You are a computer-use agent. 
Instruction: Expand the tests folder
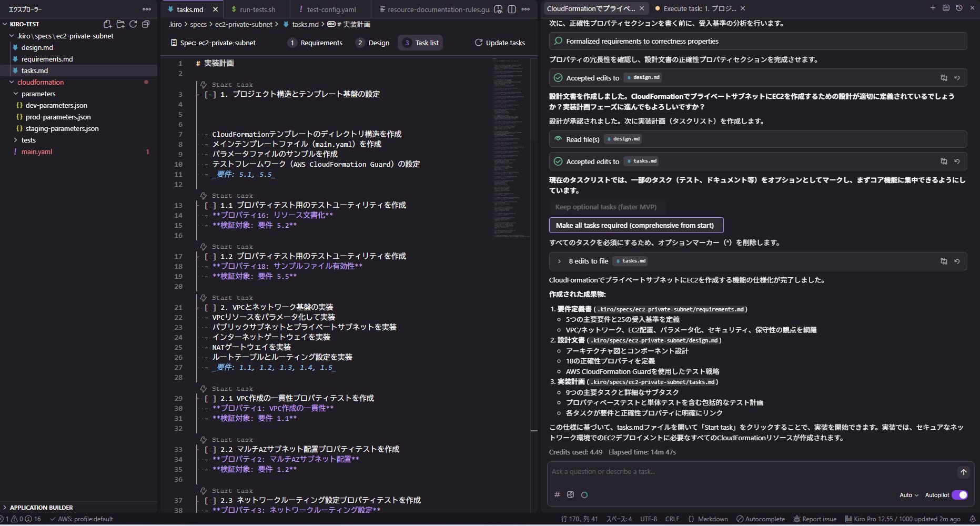[28, 140]
